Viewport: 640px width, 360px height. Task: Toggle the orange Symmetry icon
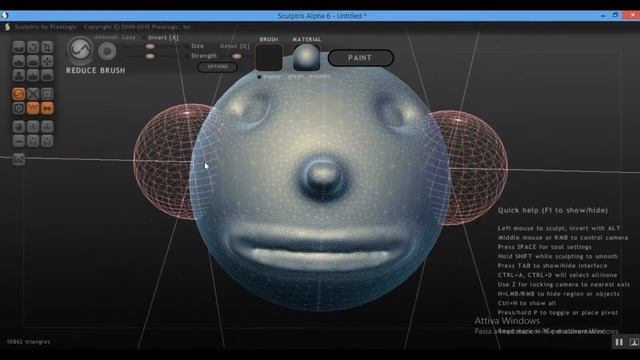pyautogui.click(x=47, y=108)
